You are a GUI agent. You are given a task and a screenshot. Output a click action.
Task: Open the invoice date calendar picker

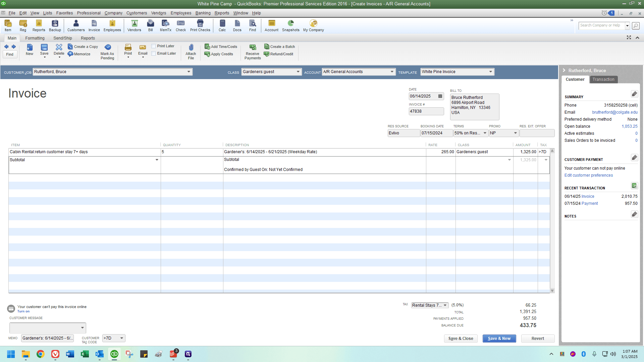click(x=440, y=96)
